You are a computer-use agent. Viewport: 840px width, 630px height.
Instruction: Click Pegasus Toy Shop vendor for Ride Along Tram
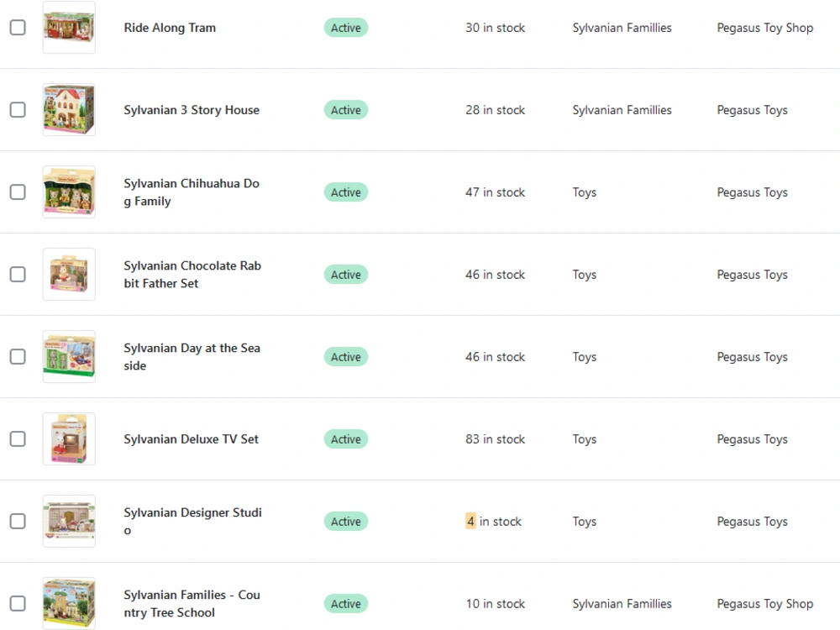(765, 28)
